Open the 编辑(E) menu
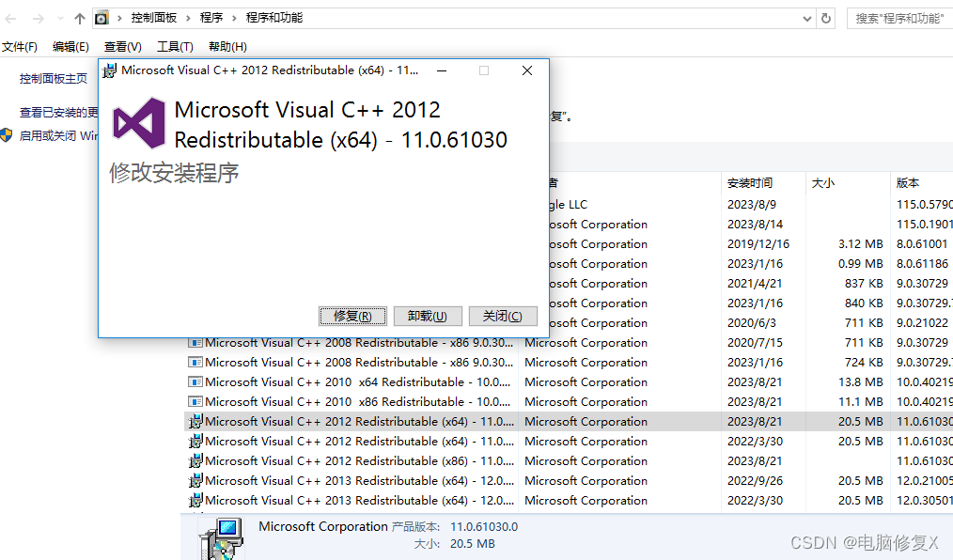 pyautogui.click(x=70, y=47)
